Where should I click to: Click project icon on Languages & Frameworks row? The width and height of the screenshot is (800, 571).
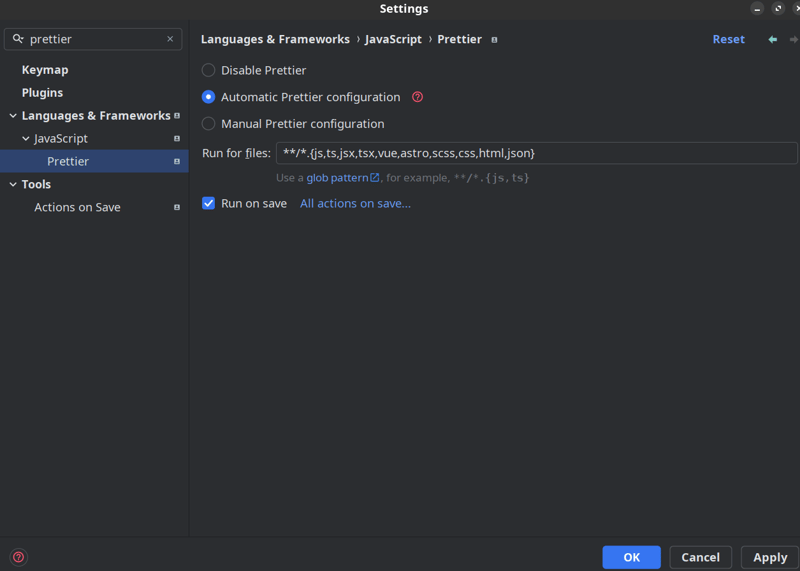pyautogui.click(x=177, y=116)
